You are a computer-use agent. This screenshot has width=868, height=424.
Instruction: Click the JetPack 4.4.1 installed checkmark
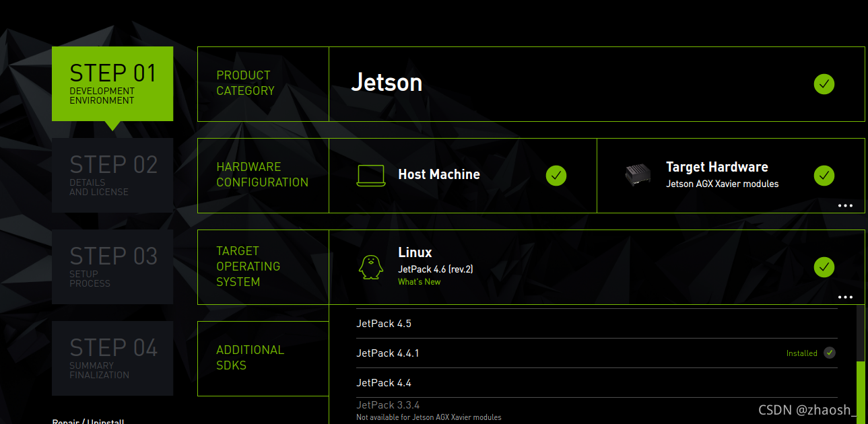click(830, 353)
